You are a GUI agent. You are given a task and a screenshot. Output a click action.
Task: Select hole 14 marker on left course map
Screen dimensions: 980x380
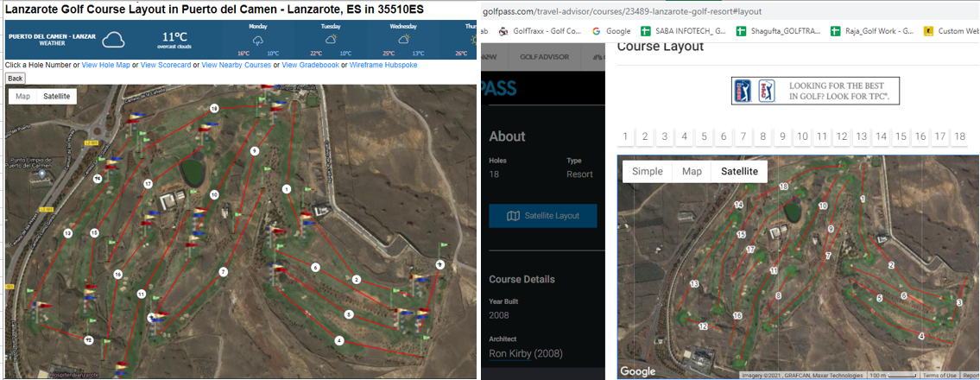98,179
